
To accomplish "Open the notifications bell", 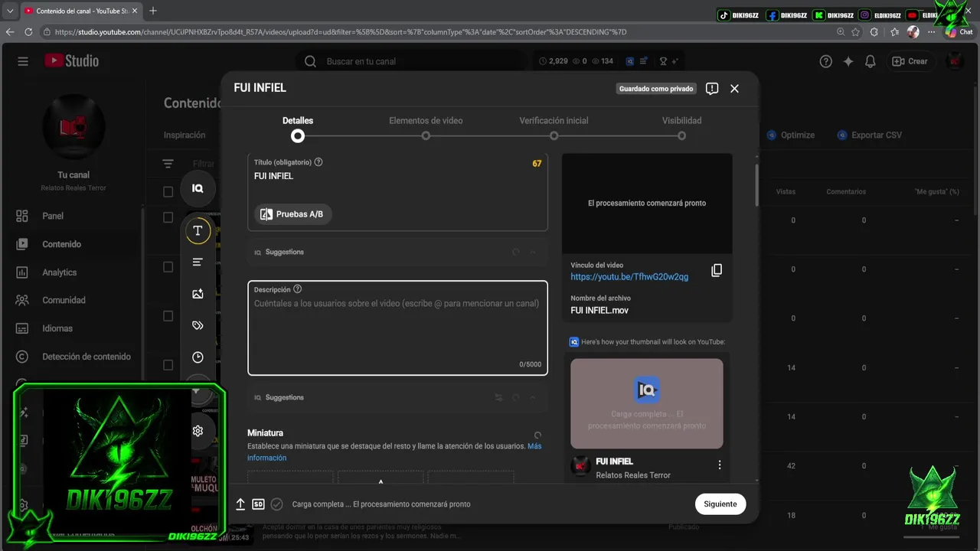I will [x=870, y=61].
